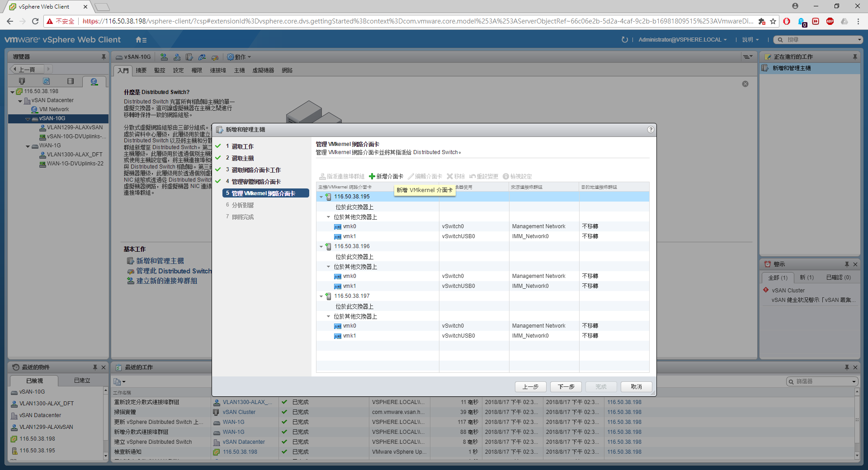Switch to the 摘要 tab

(141, 70)
